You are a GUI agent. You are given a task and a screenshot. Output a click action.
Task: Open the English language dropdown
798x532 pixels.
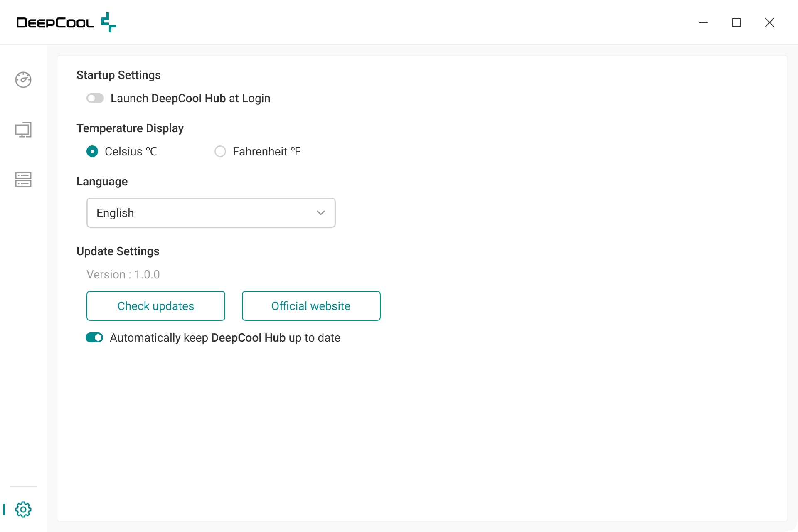pyautogui.click(x=211, y=213)
